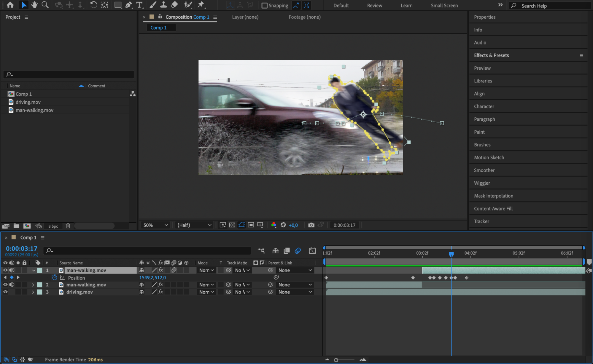Take a snapshot with camera icon
Screen dimensions: 593x364
pos(311,225)
